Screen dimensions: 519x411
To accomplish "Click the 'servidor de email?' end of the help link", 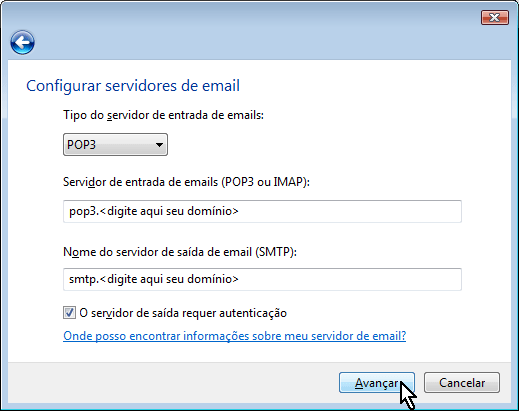I will click(x=358, y=336).
